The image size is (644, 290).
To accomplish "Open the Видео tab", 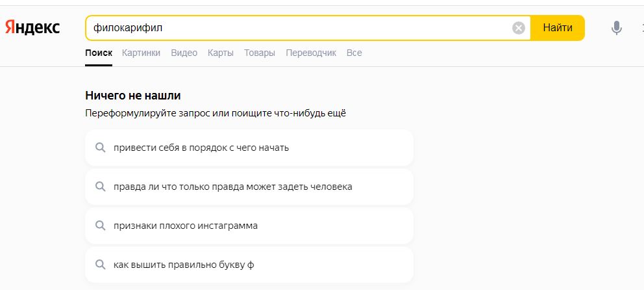I will (184, 53).
